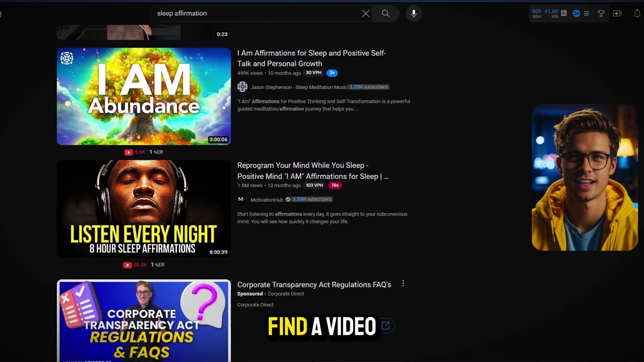Viewport: 644px width, 362px height.
Task: Click the 79x outlier score badge
Action: (x=335, y=186)
